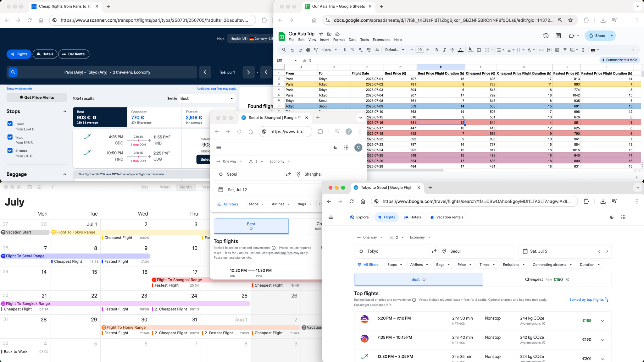
Task: Open the text color picker in Sheets
Action: click(x=460, y=50)
